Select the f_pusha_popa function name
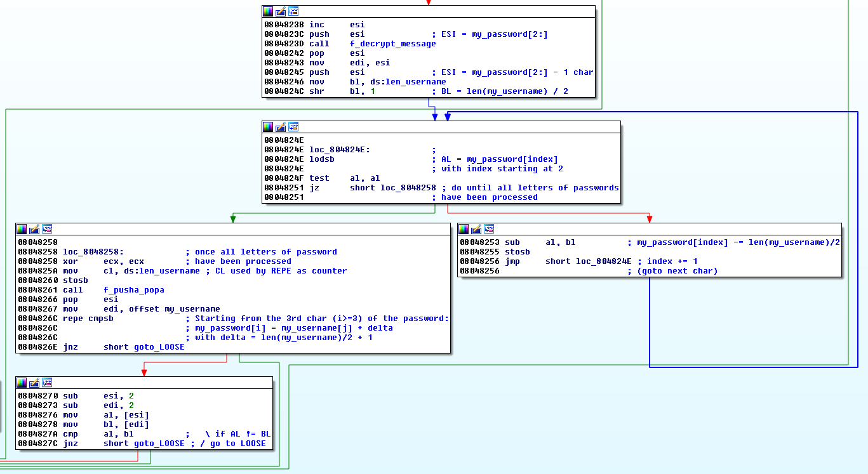Viewport: 868px width, 474px height. [134, 290]
